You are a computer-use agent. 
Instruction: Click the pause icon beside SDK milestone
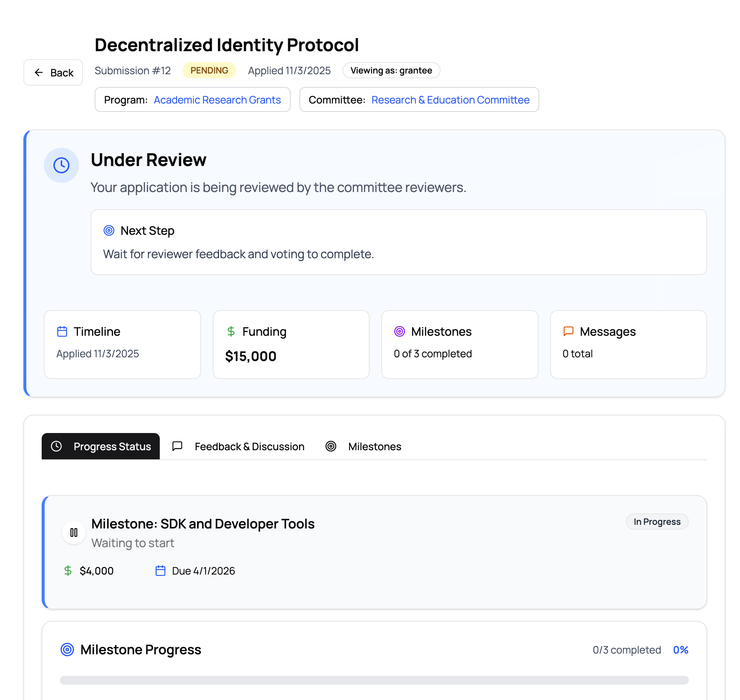74,532
